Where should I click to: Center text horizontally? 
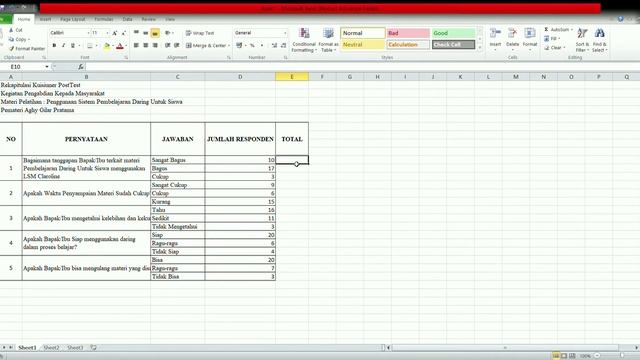click(146, 45)
